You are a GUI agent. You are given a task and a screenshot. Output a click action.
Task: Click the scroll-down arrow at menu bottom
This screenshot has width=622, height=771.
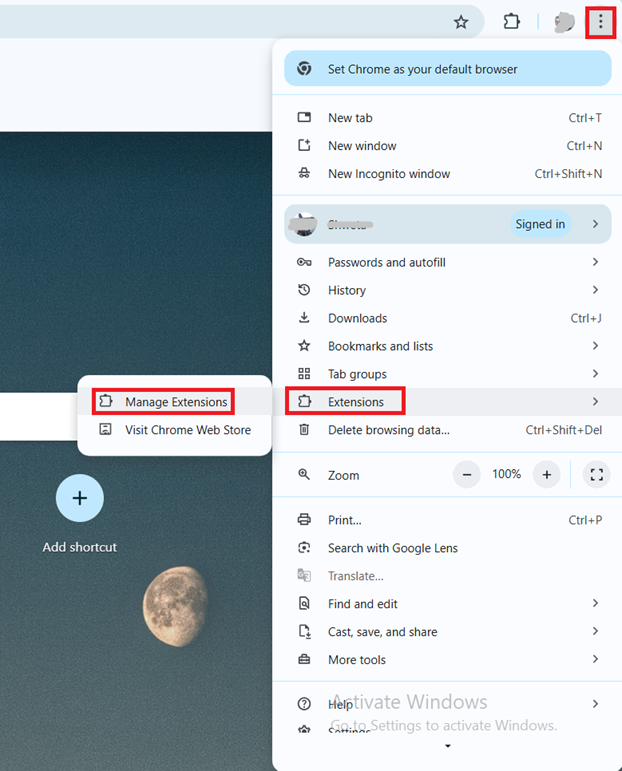pos(447,746)
